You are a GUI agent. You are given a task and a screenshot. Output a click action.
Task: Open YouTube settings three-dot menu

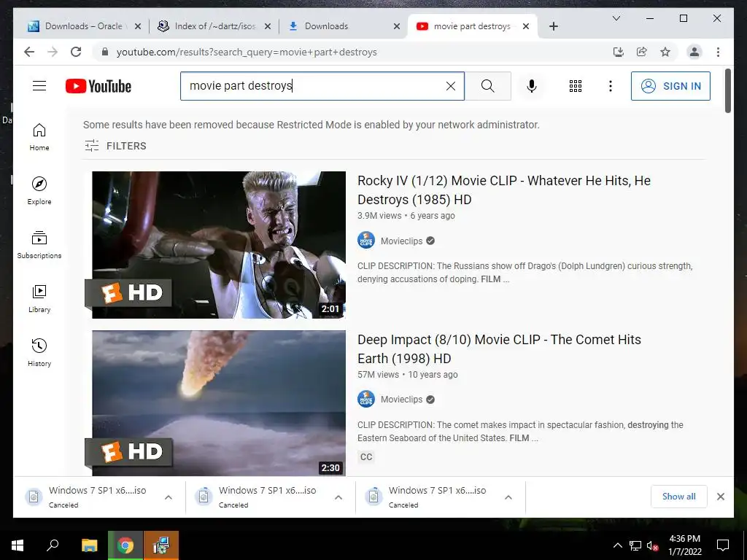point(611,86)
